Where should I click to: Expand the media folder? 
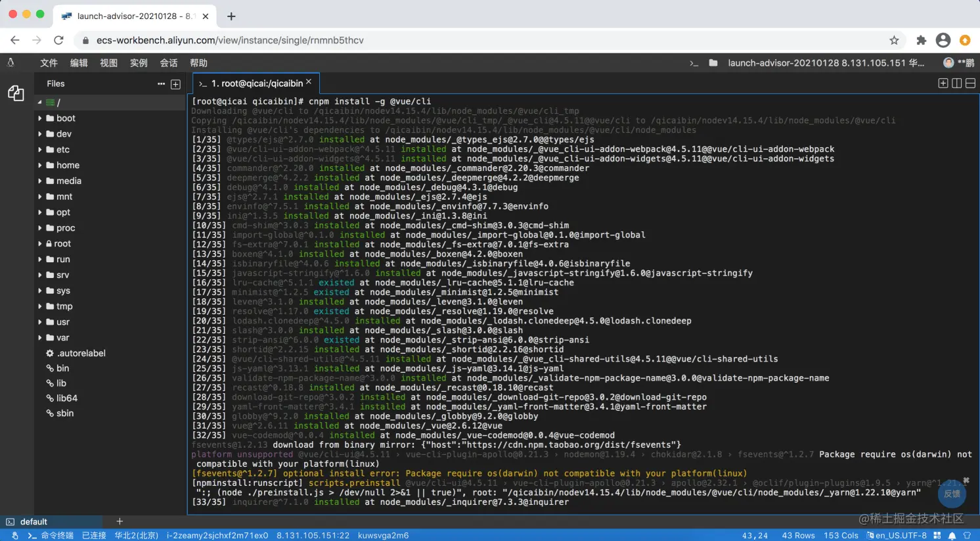(x=40, y=181)
